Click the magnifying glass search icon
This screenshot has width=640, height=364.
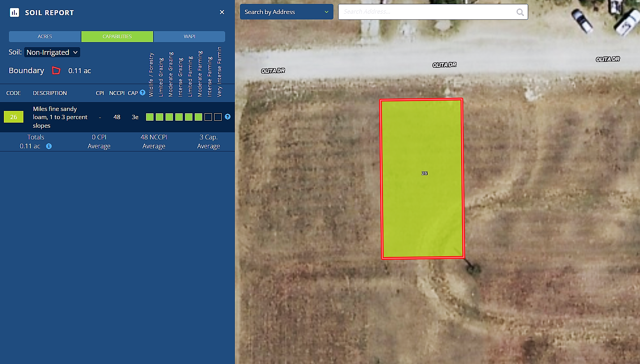coord(520,12)
